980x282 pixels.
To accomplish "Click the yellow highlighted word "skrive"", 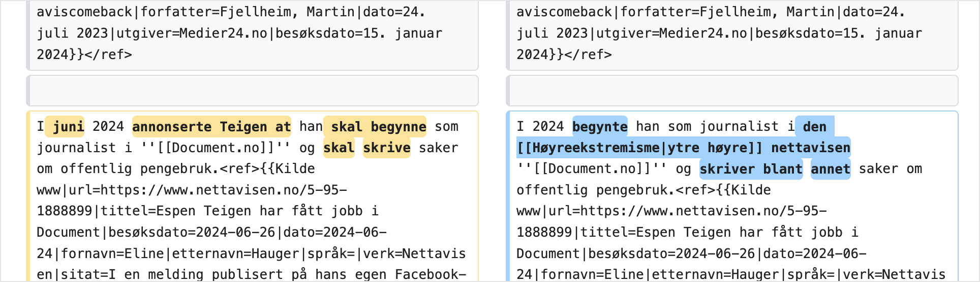I will 386,148.
